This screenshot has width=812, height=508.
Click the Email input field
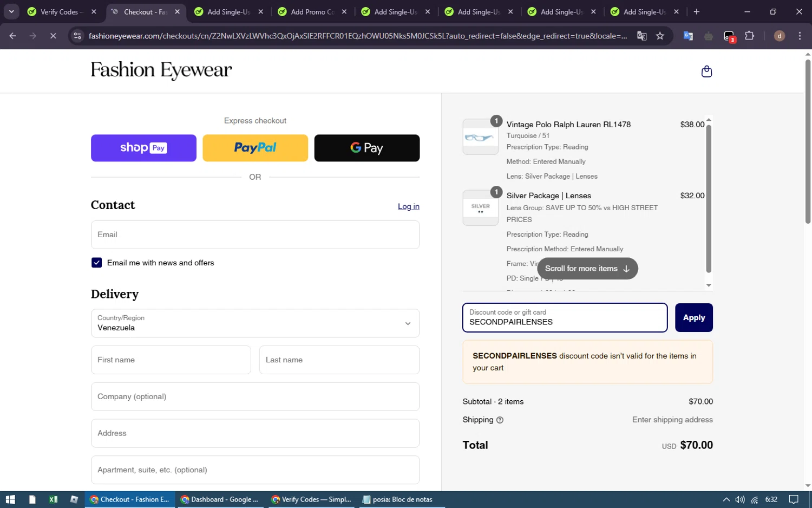click(255, 235)
